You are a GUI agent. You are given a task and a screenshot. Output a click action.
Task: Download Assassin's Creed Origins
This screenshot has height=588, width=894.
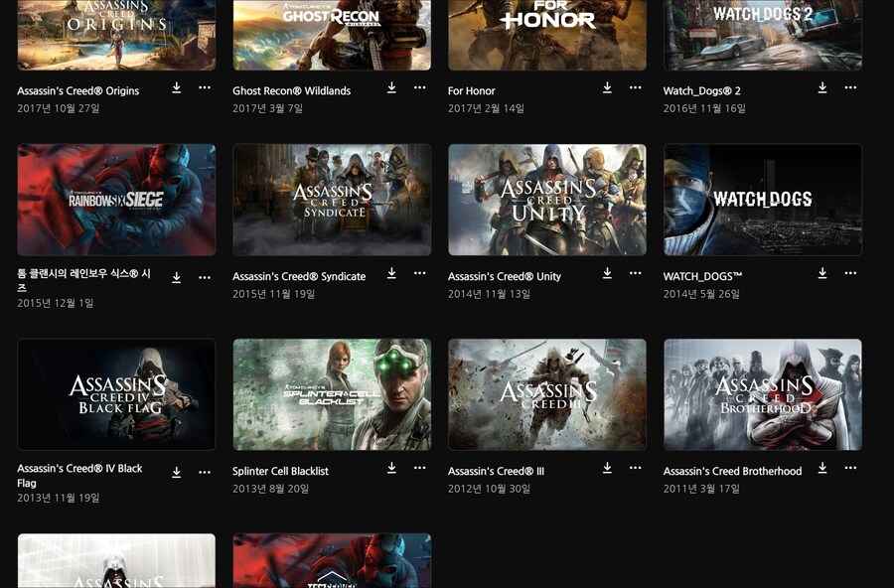tap(177, 88)
